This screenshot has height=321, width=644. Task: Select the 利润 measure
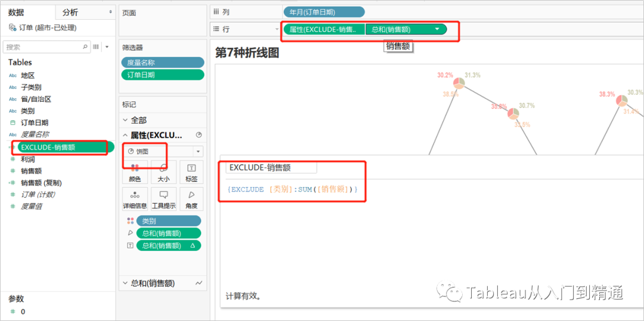click(x=27, y=159)
